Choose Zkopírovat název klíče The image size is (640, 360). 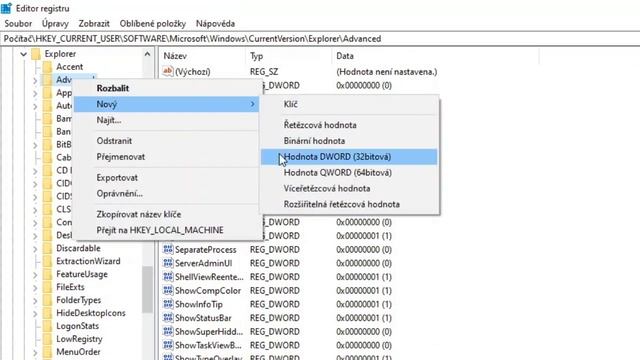[x=167, y=214]
